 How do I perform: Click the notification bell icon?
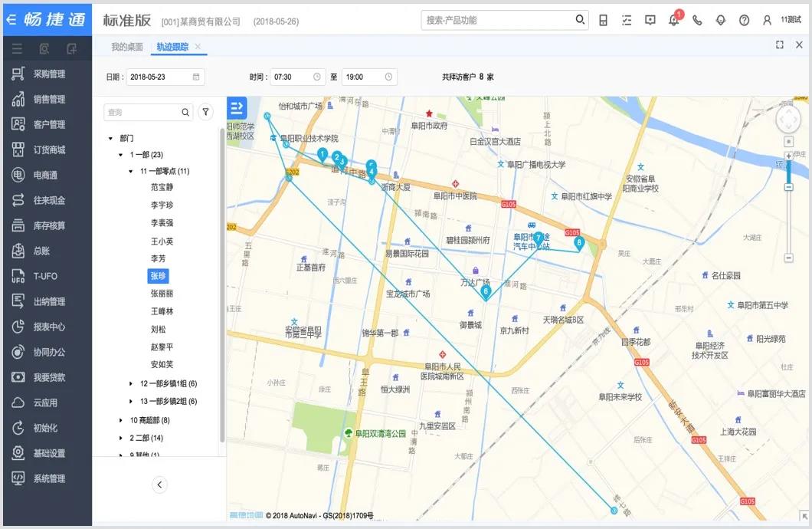pos(674,20)
